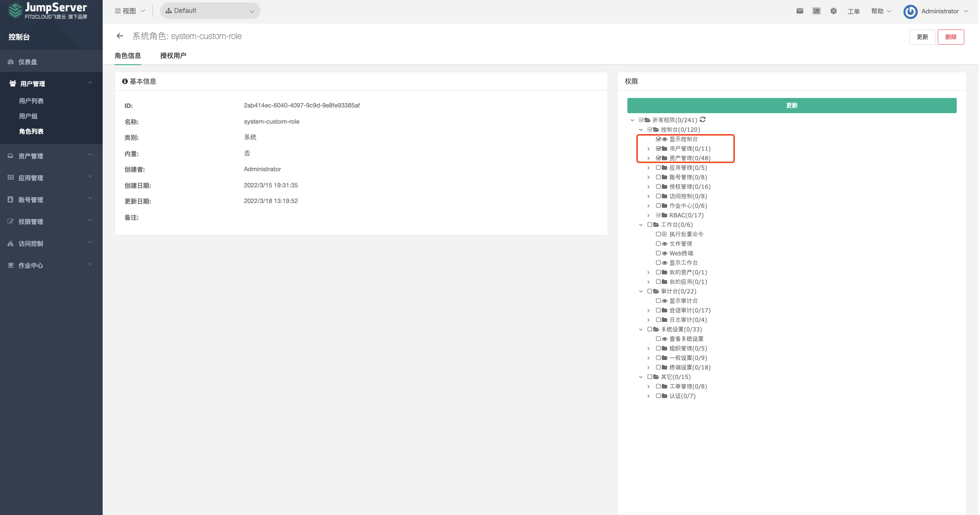Open 仪表盘 dashboard in sidebar
The height and width of the screenshot is (515, 980).
(28, 62)
